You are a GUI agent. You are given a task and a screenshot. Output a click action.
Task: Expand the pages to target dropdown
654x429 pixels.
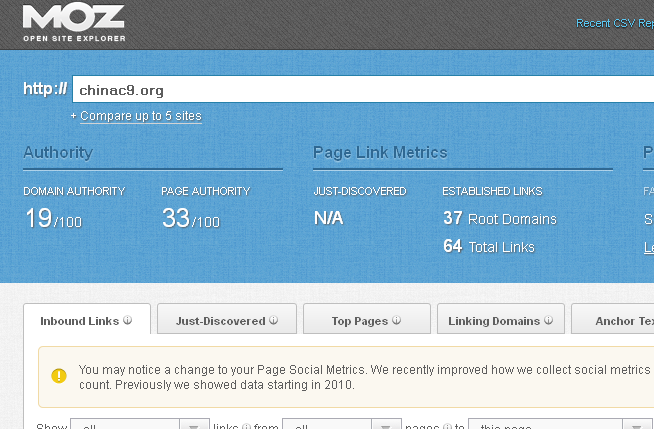[x=561, y=424]
